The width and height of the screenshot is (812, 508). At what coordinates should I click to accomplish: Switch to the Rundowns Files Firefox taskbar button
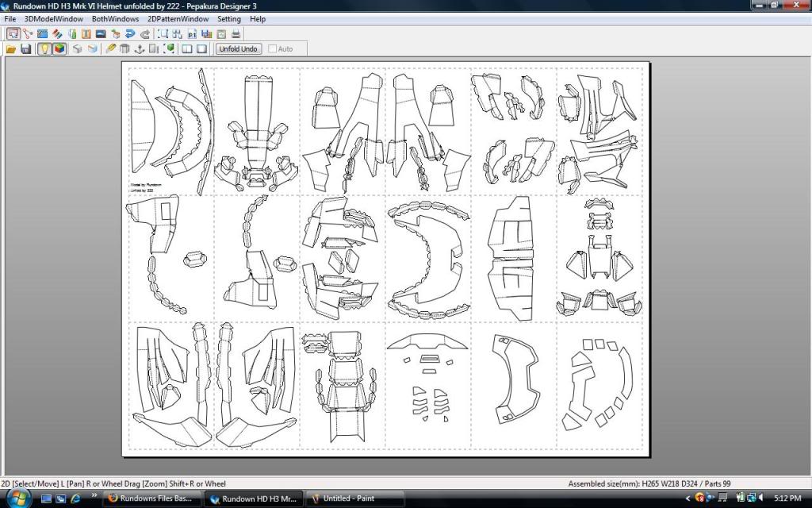click(151, 498)
